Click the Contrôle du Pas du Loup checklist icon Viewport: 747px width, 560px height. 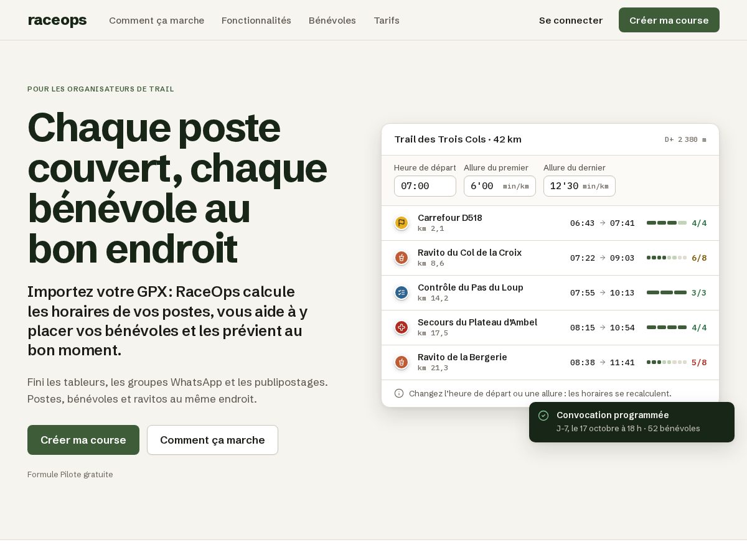coord(402,292)
